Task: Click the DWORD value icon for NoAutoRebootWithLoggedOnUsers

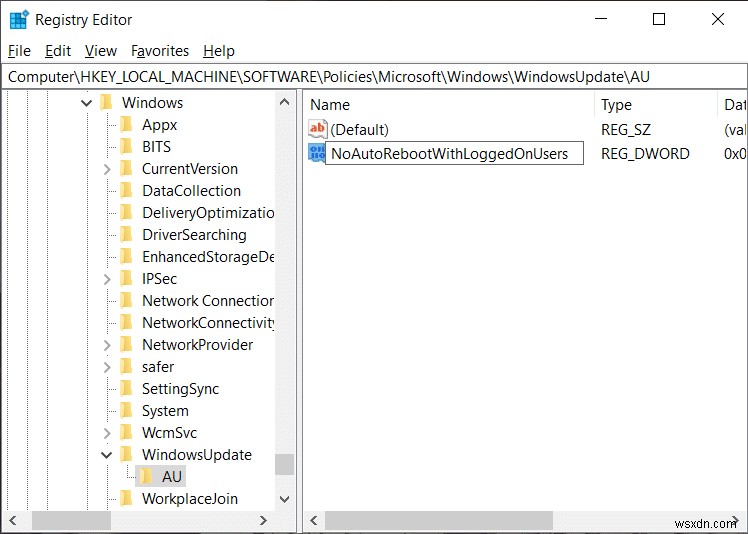Action: (317, 153)
